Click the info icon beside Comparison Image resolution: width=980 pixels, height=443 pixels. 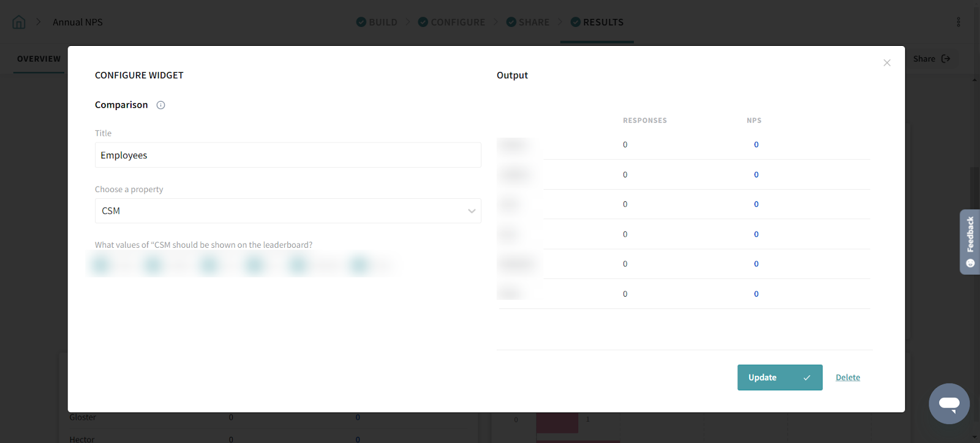pos(160,105)
